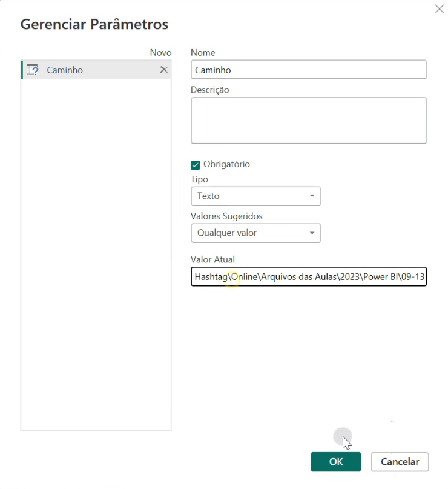The width and height of the screenshot is (448, 489).
Task: Open the Qualquer valor dropdown
Action: coord(255,233)
